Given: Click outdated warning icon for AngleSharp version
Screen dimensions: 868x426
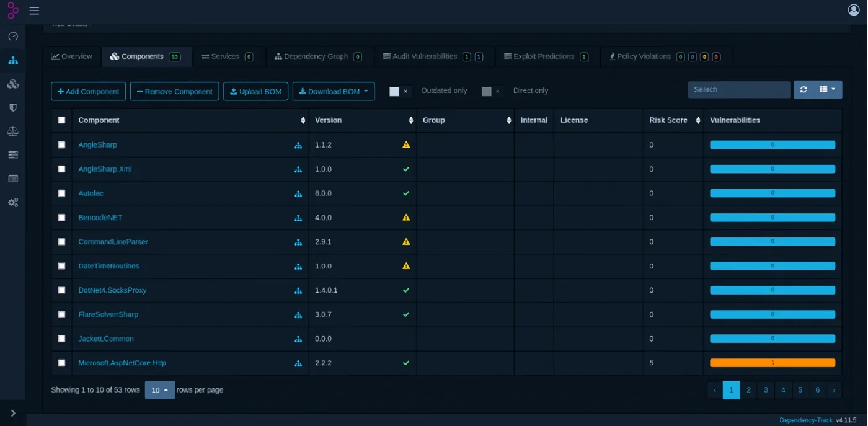Looking at the screenshot, I should [406, 144].
